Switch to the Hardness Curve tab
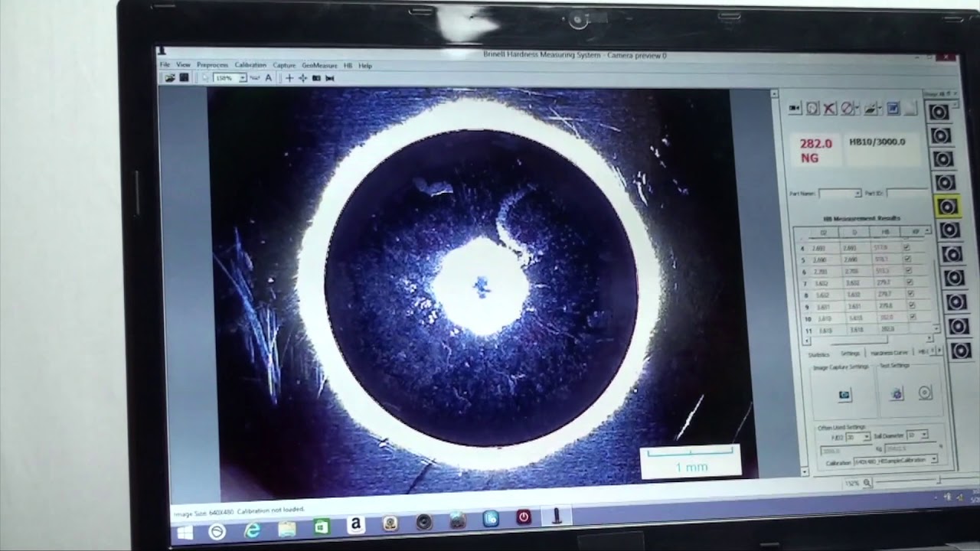Image resolution: width=980 pixels, height=551 pixels. click(888, 353)
